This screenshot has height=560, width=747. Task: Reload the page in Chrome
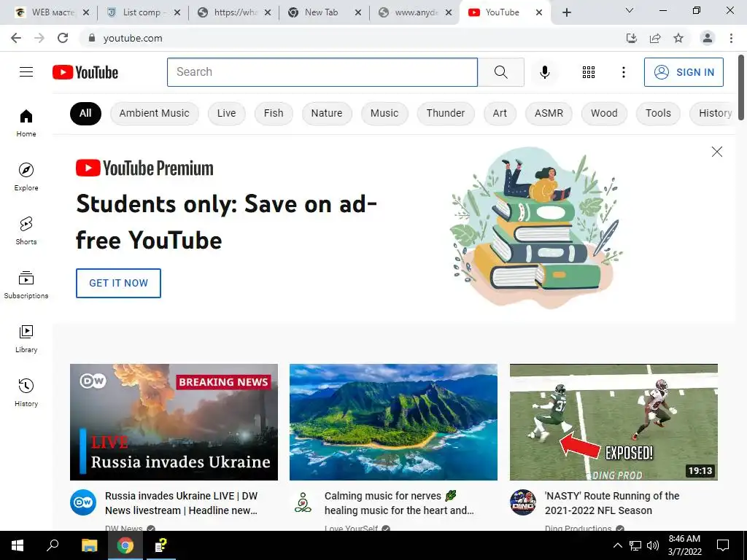tap(63, 38)
